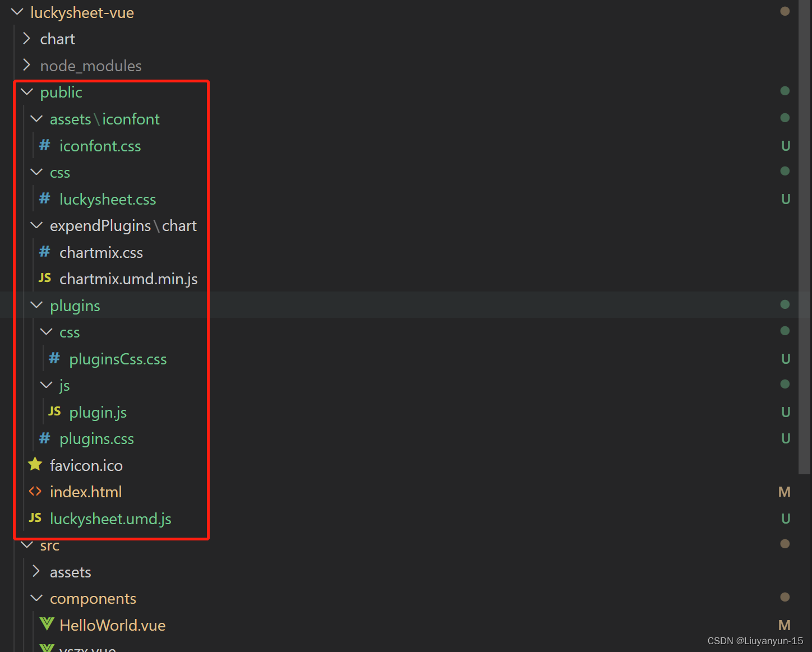Click the star icon of favicon.ico

[x=35, y=465]
